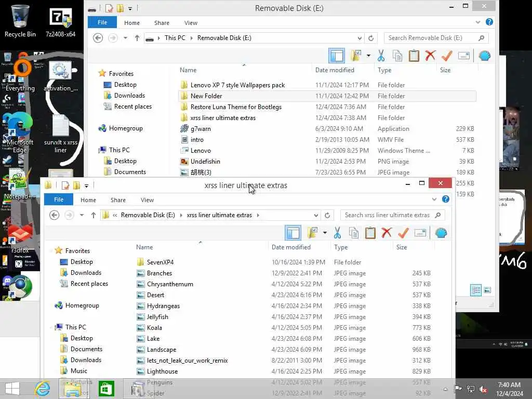Click Rename icon in Removable Disk (E:) toolbar
The height and width of the screenshot is (399, 532).
[464, 55]
